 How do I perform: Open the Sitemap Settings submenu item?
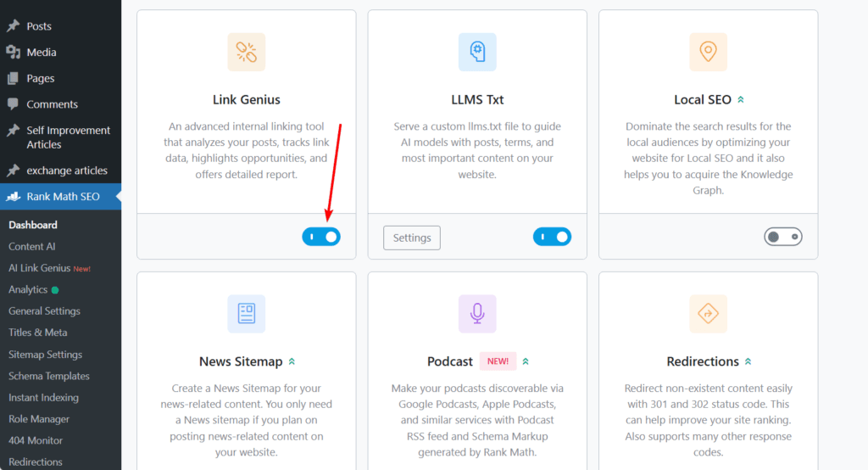(x=45, y=355)
